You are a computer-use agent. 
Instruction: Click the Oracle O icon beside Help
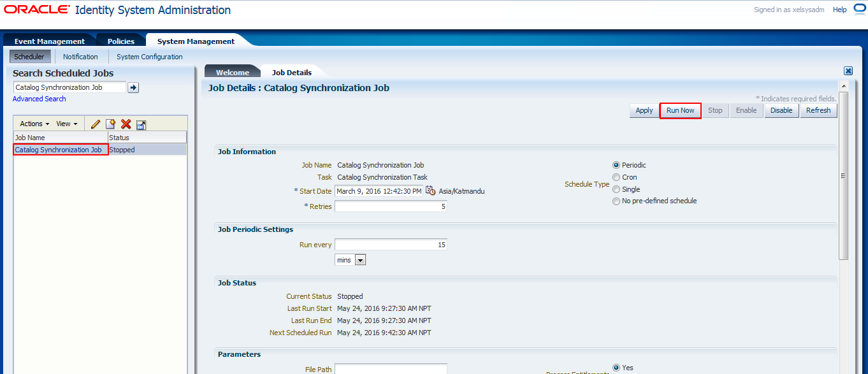click(859, 10)
